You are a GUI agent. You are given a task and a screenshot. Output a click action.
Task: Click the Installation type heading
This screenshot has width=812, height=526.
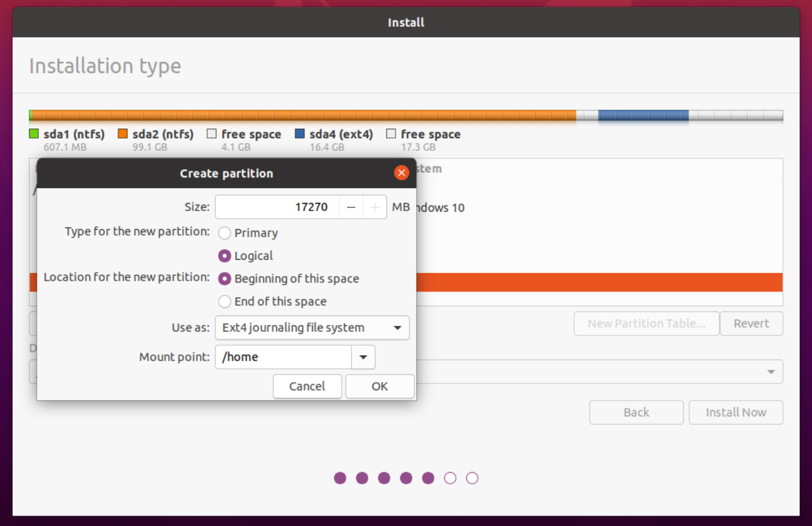click(x=105, y=66)
